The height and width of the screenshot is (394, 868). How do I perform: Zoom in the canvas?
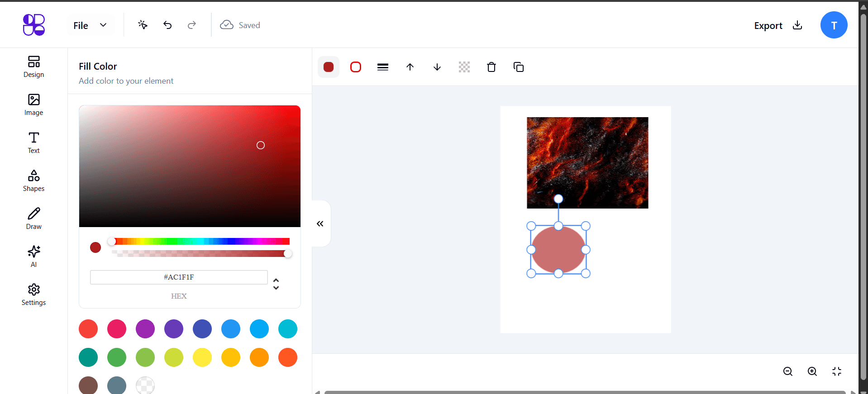[x=812, y=371]
